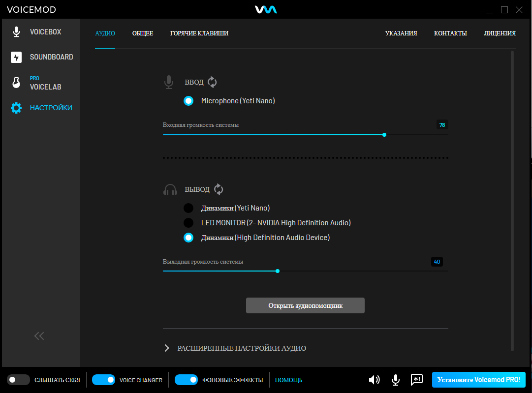Click the settings page vertical scrollbar
The image size is (532, 393).
[512, 201]
